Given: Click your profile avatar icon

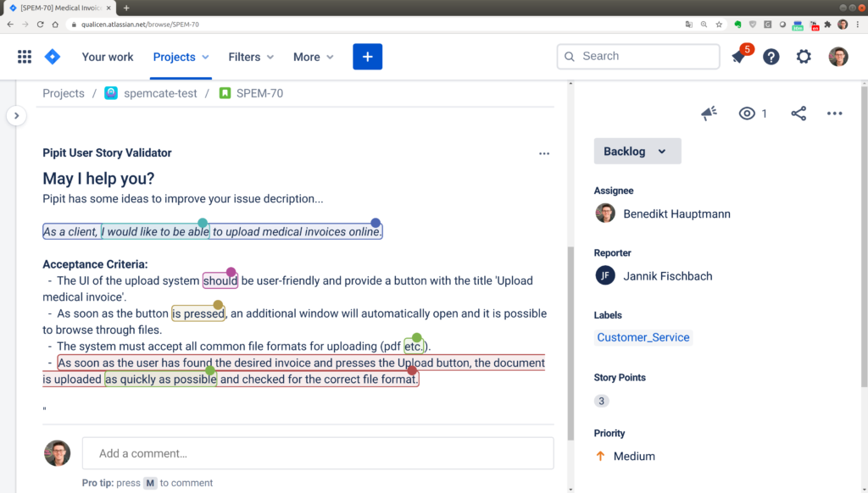Looking at the screenshot, I should pos(837,56).
